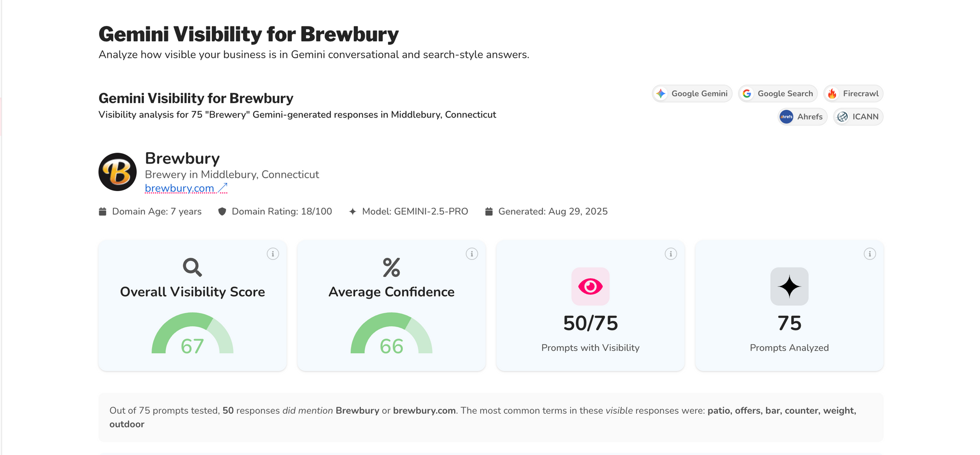The image size is (980, 455).
Task: Select the Ahrefs badge
Action: (802, 117)
